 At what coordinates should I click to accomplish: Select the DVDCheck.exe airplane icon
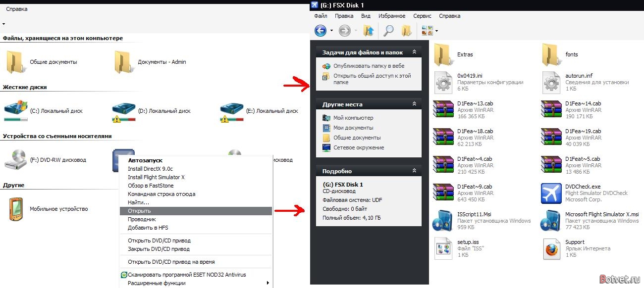click(552, 193)
